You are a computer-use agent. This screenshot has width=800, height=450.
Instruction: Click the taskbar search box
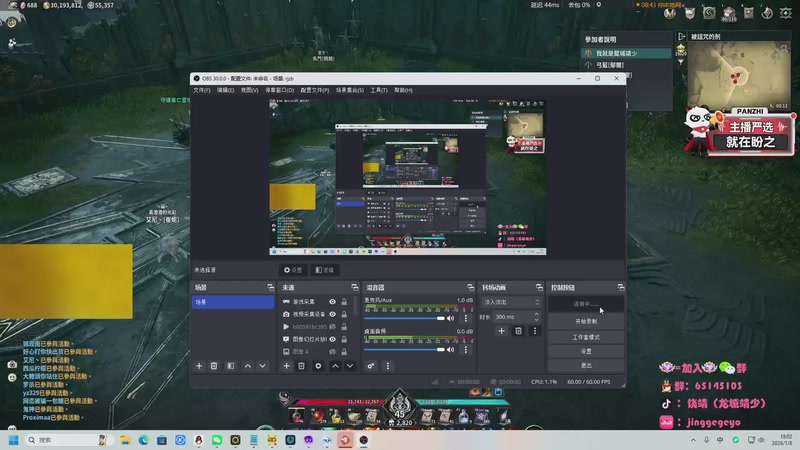[x=67, y=440]
